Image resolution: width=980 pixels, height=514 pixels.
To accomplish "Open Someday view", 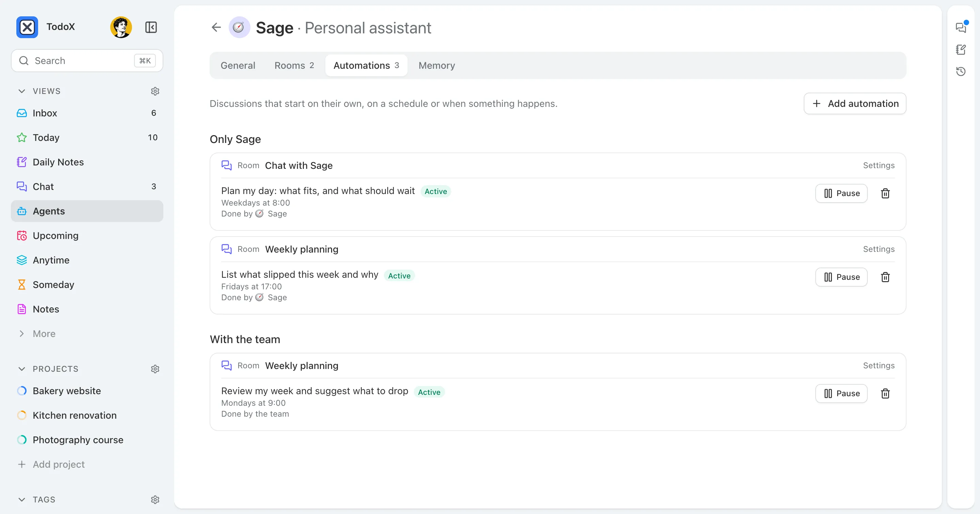I will point(87,285).
